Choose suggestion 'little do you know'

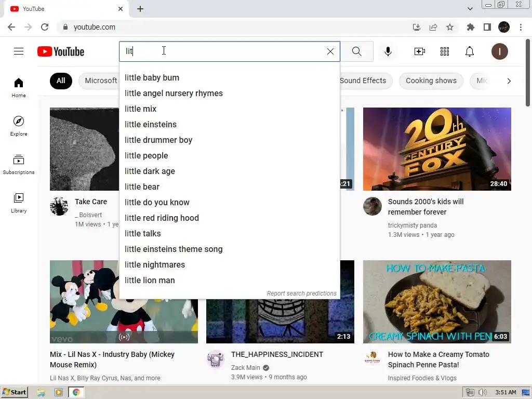(229, 203)
